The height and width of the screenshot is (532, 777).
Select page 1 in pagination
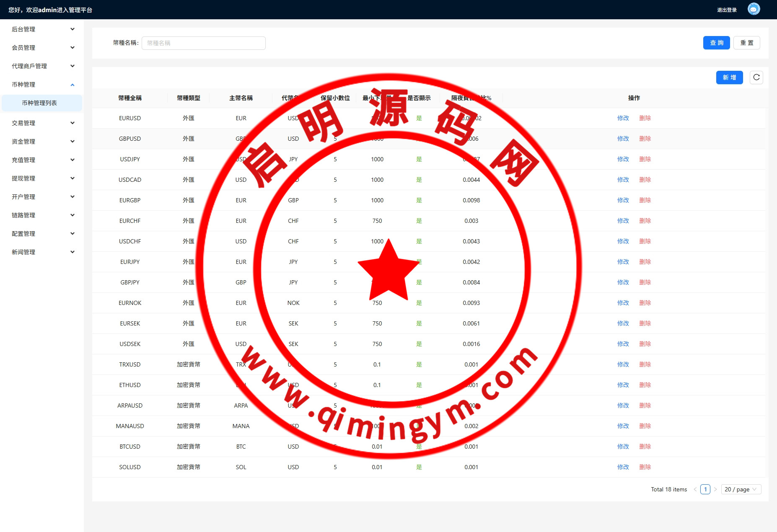(x=705, y=489)
